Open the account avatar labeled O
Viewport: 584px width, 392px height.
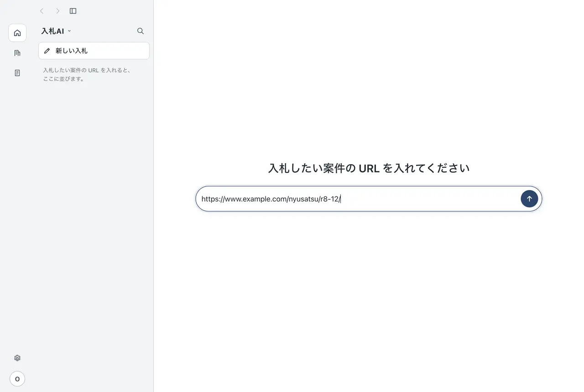pos(17,379)
